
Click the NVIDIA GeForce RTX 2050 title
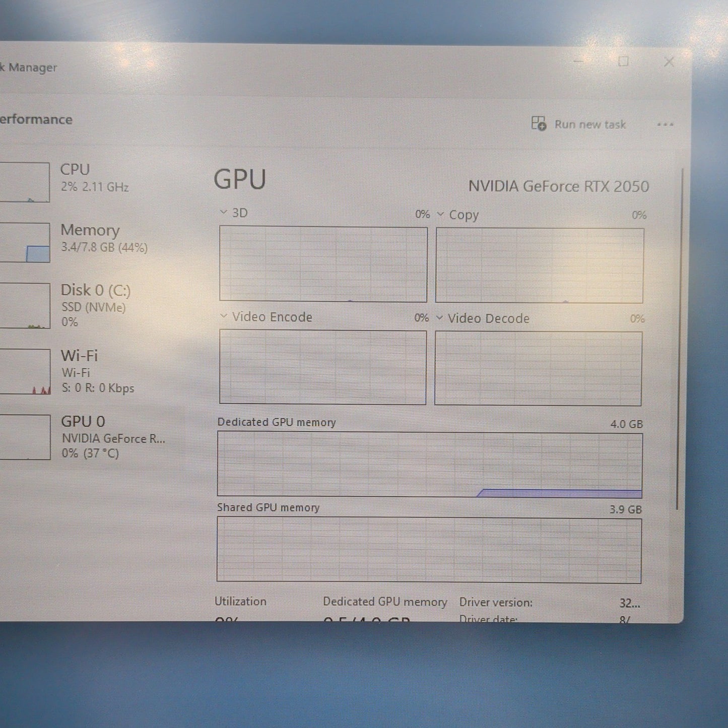559,186
